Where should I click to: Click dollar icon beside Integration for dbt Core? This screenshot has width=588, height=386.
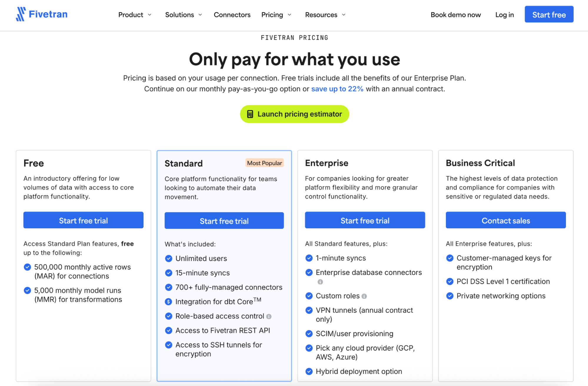coord(169,302)
